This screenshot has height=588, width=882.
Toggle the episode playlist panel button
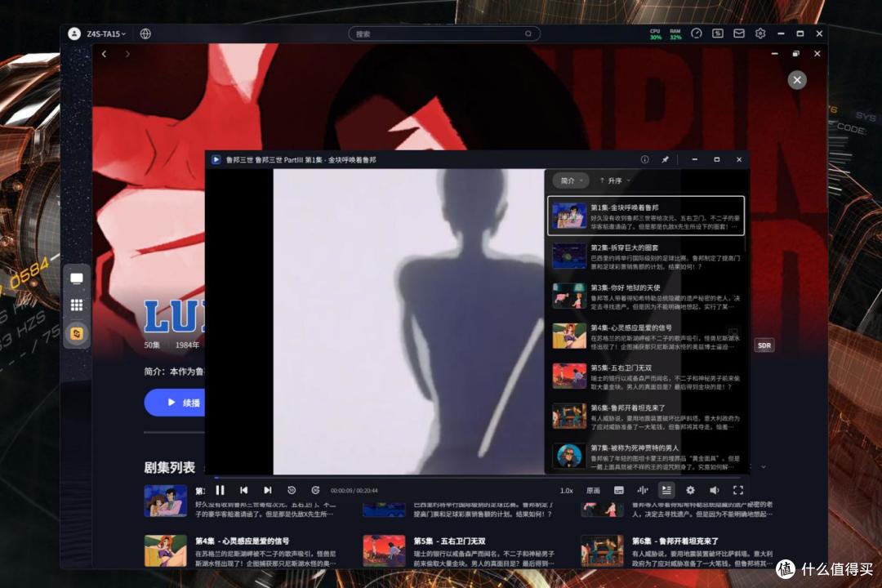click(x=666, y=491)
